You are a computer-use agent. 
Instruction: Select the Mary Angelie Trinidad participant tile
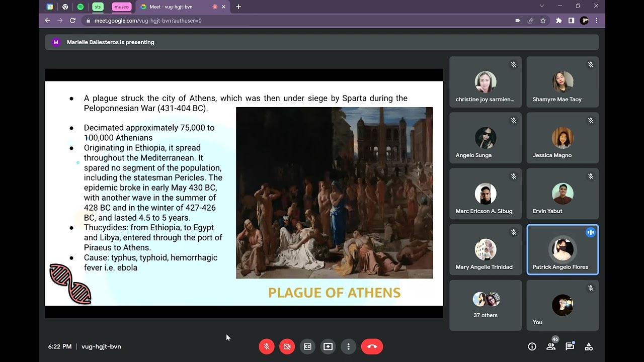tap(486, 249)
